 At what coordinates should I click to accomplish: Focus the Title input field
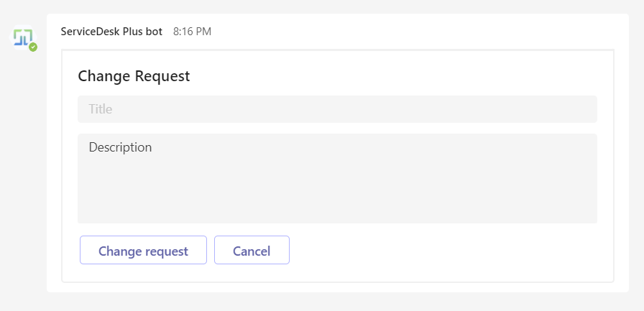click(337, 109)
